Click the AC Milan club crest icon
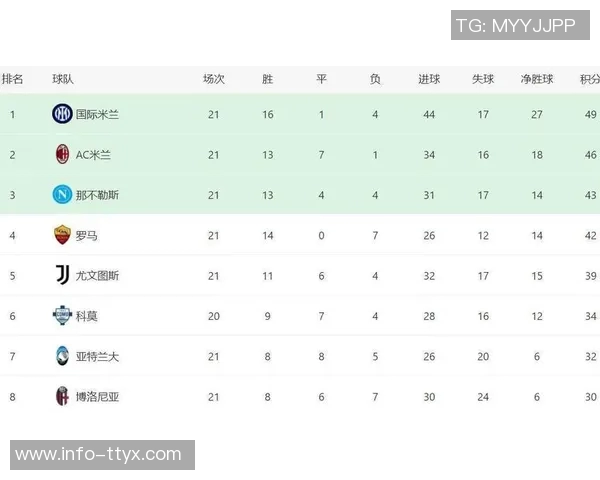This screenshot has height=480, width=600. click(x=62, y=154)
